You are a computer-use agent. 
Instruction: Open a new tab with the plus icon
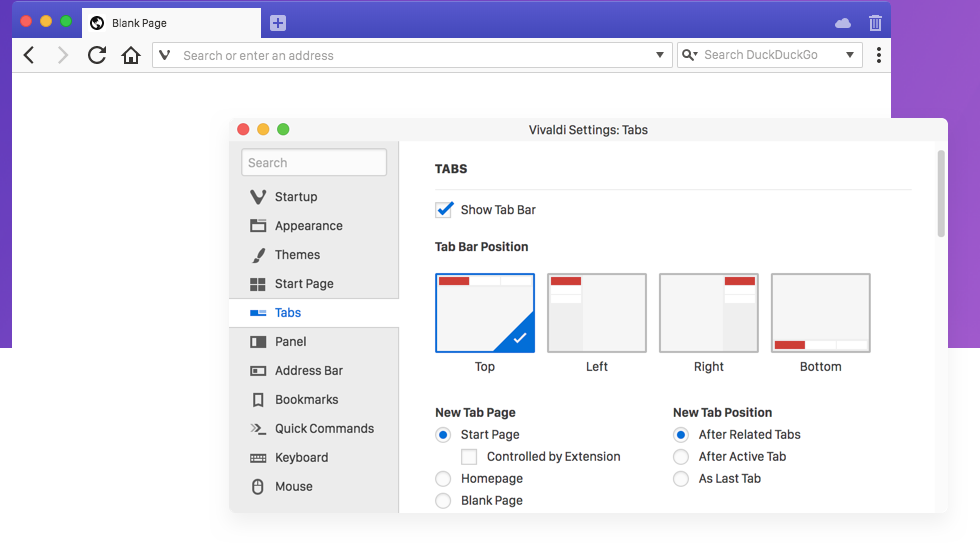tap(278, 23)
